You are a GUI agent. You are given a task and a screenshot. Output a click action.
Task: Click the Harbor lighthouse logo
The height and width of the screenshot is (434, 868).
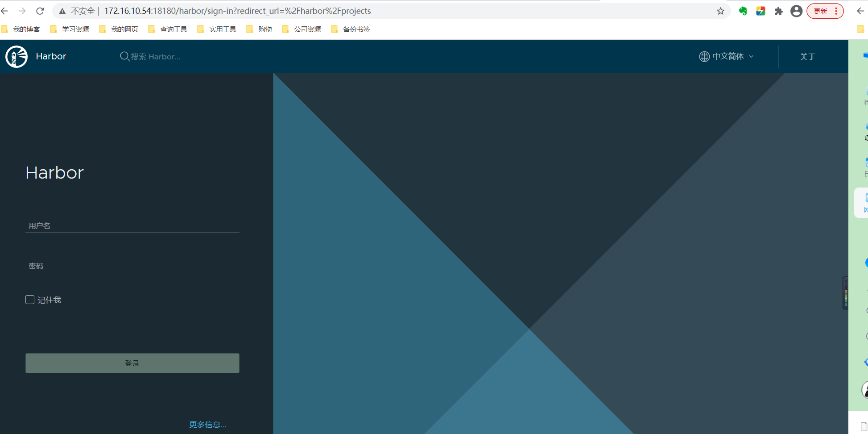pyautogui.click(x=17, y=57)
